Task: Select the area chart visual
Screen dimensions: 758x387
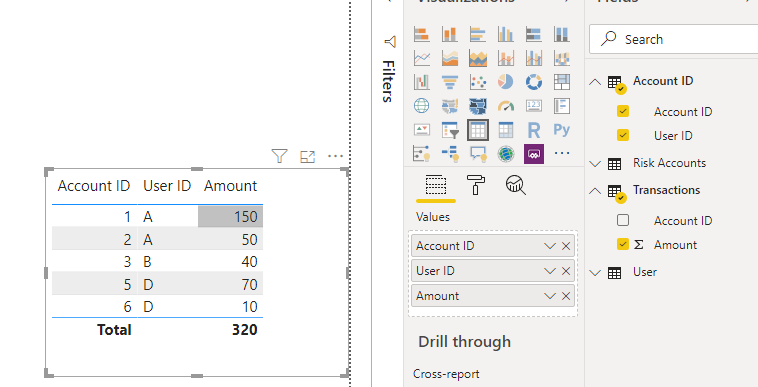Action: coord(450,58)
